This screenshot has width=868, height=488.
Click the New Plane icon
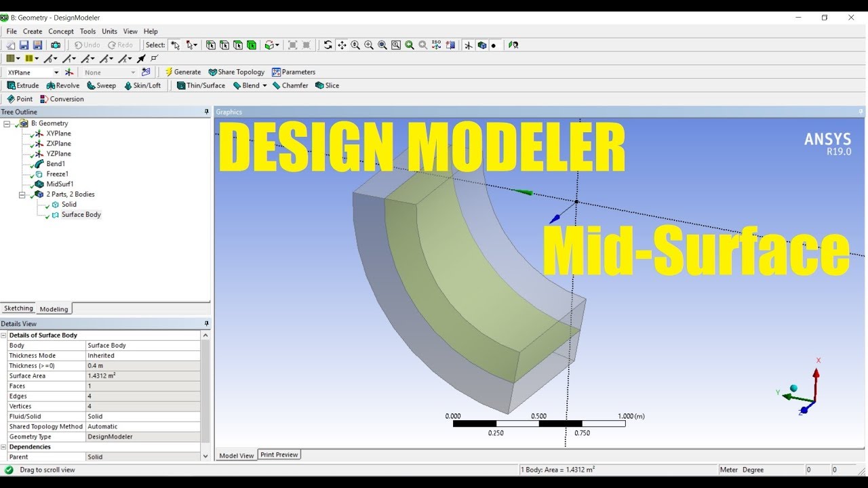pyautogui.click(x=68, y=72)
